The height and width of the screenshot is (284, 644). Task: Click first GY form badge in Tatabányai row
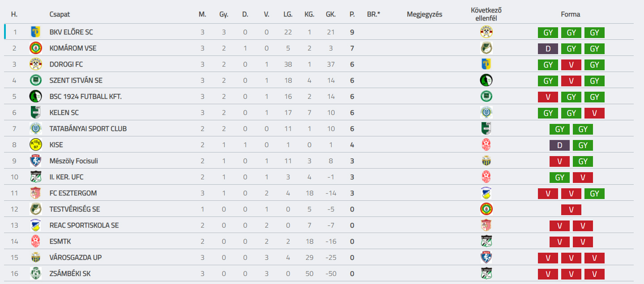559,129
